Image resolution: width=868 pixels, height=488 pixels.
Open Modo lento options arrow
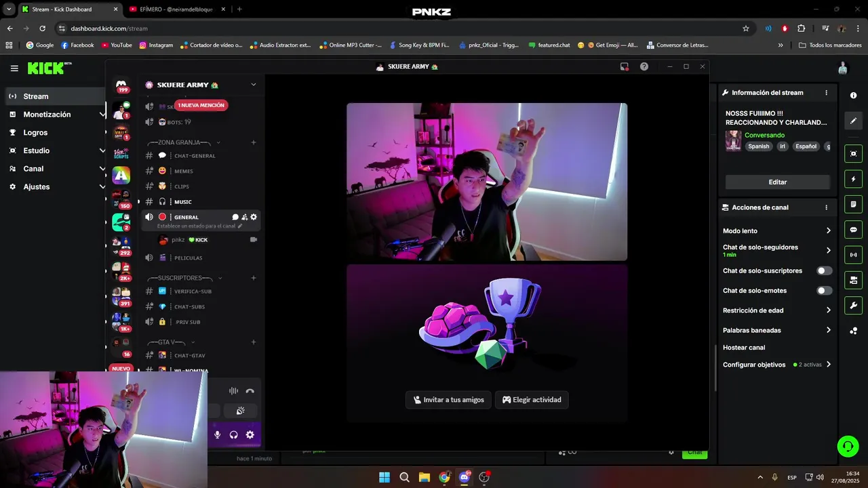pyautogui.click(x=828, y=231)
